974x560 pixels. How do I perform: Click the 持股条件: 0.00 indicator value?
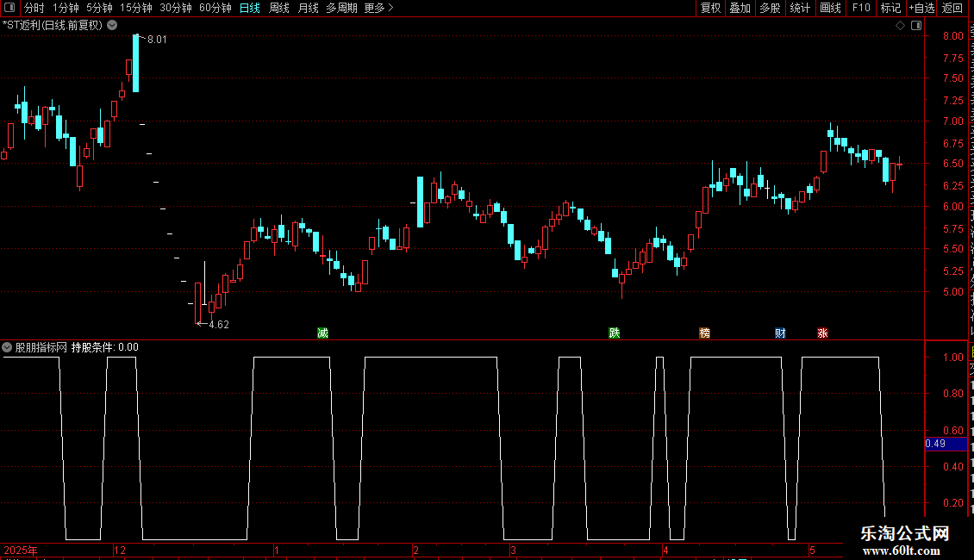pos(105,347)
